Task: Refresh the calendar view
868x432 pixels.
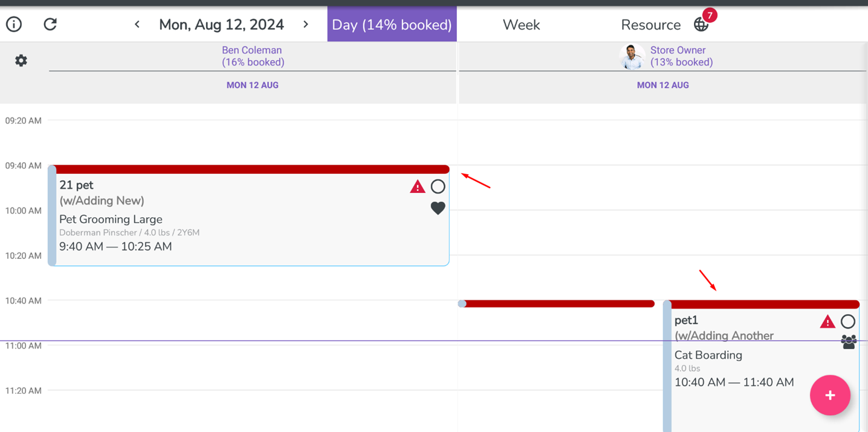Action: pyautogui.click(x=50, y=24)
